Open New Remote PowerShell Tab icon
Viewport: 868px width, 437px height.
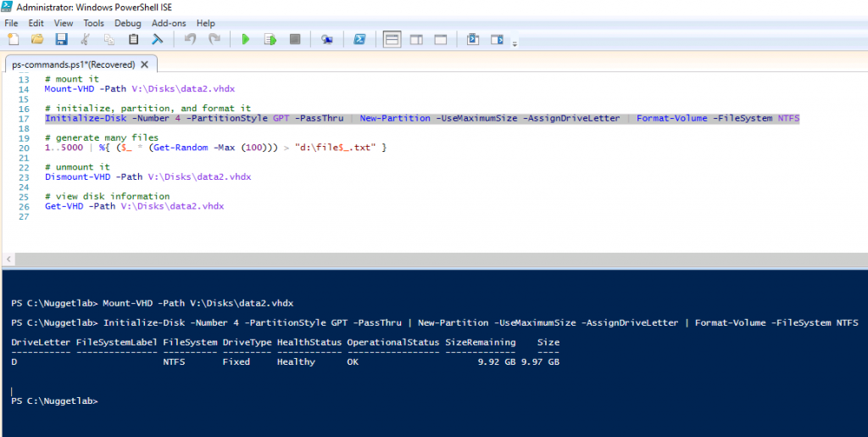click(x=327, y=39)
